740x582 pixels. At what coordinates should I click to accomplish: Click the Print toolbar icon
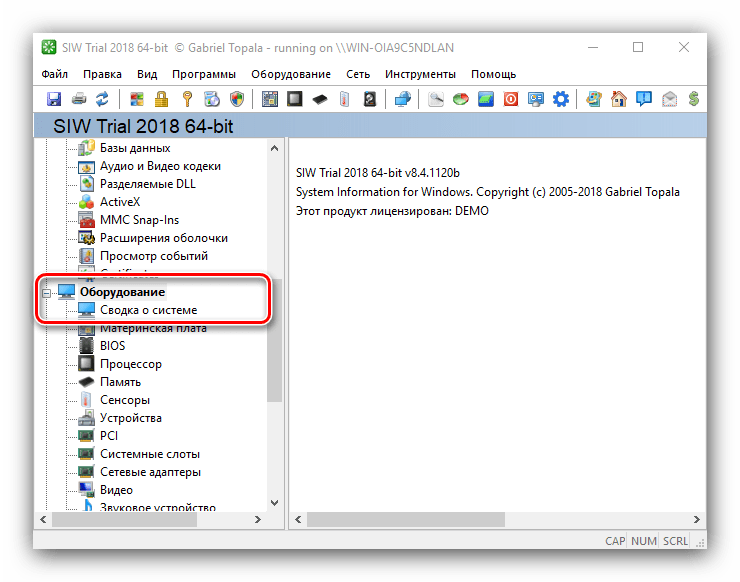click(x=79, y=99)
